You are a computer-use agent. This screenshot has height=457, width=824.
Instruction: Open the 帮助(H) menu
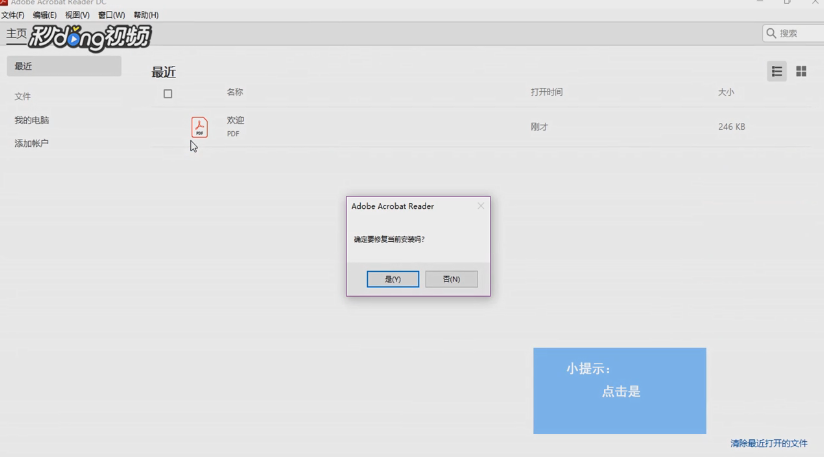[x=146, y=15]
